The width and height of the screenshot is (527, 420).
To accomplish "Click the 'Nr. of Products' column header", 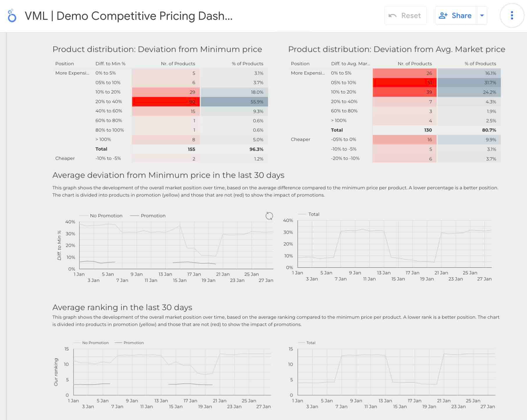I will pyautogui.click(x=178, y=63).
